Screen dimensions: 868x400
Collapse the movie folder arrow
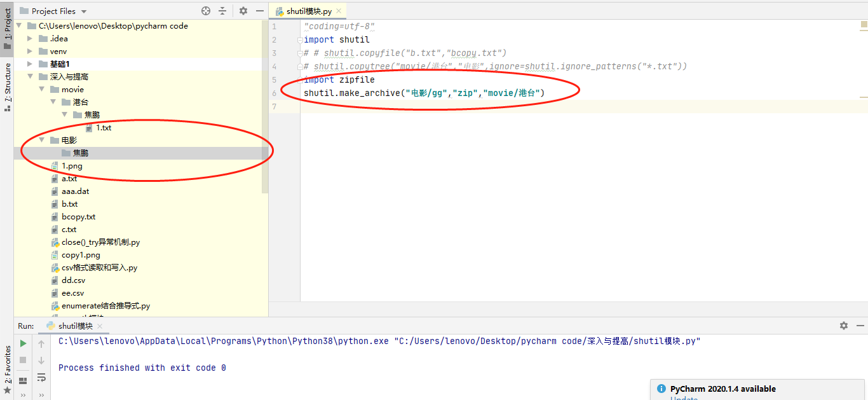42,90
